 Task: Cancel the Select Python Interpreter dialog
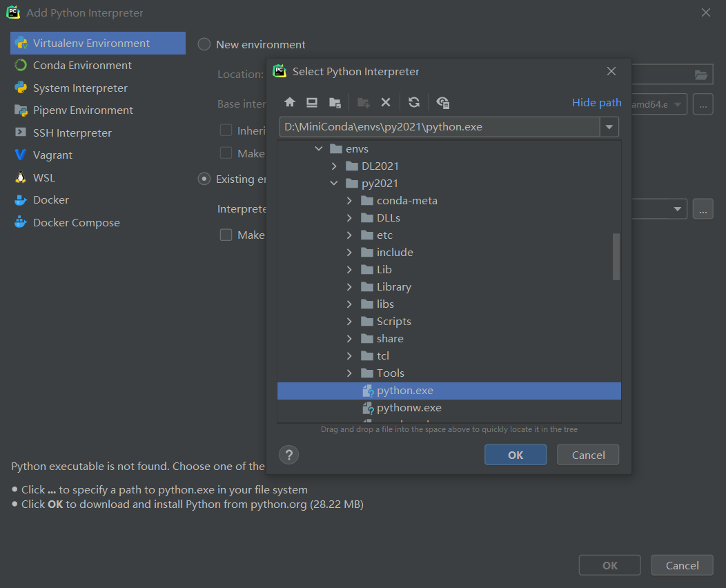tap(588, 455)
